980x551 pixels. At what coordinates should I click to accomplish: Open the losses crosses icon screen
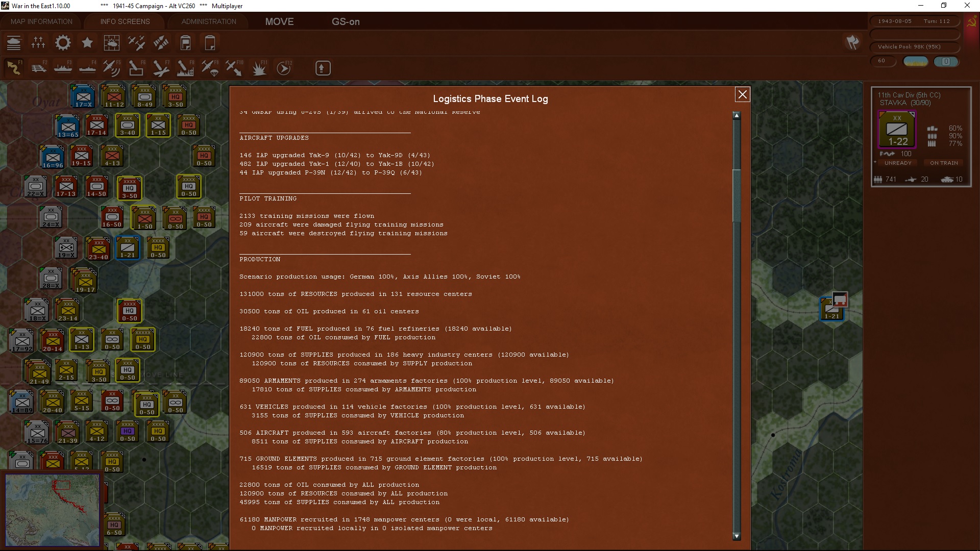click(x=38, y=43)
